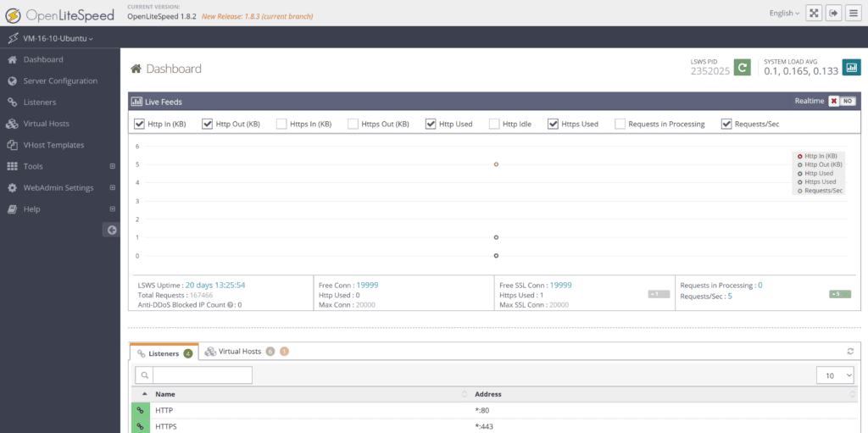868x433 pixels.
Task: Uncheck the Http In (KB) checkbox
Action: point(140,124)
